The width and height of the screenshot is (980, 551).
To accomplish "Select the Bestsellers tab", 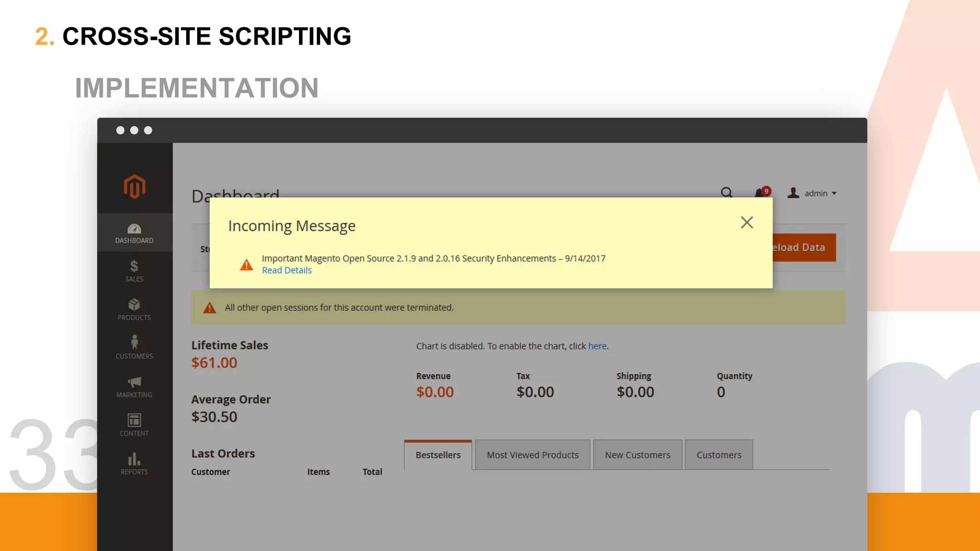I will tap(438, 455).
